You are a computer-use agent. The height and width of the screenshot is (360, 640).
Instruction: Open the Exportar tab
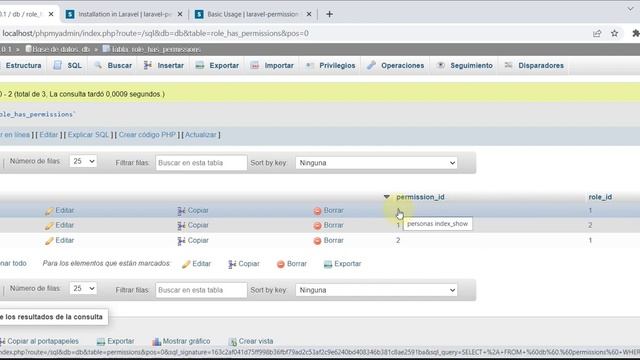[x=217, y=65]
